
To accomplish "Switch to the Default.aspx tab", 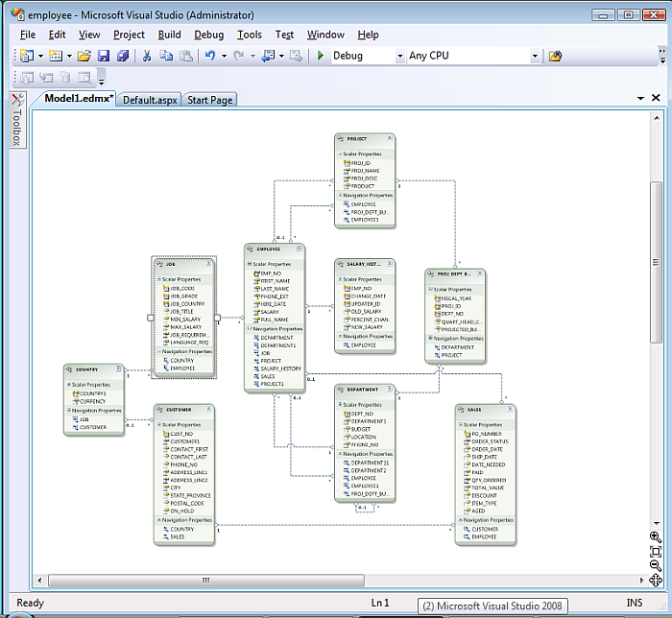I will (151, 100).
